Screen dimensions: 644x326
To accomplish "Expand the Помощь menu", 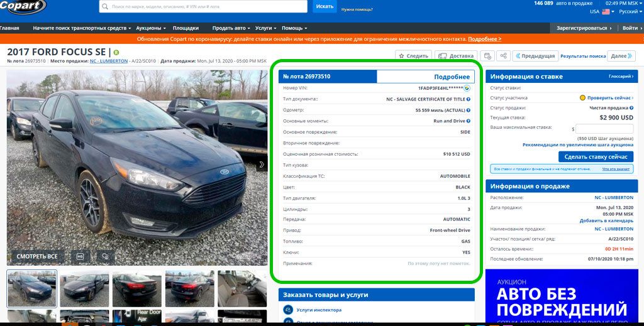I will click(x=294, y=28).
